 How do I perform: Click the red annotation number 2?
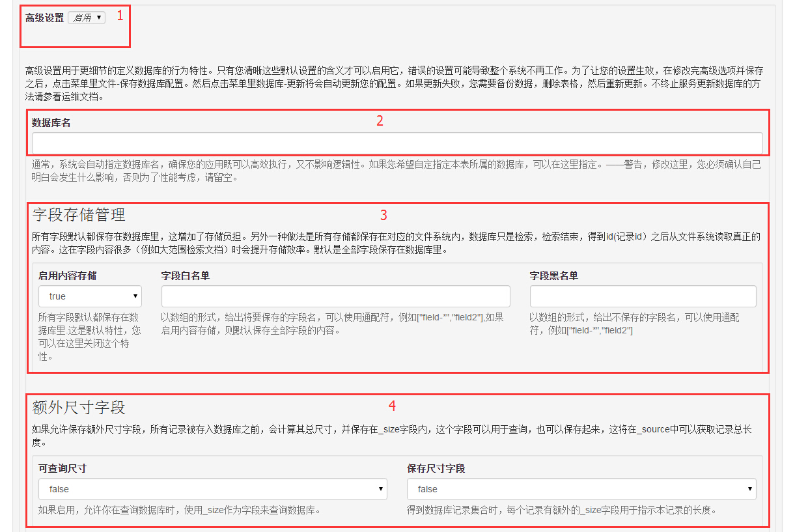pos(380,120)
